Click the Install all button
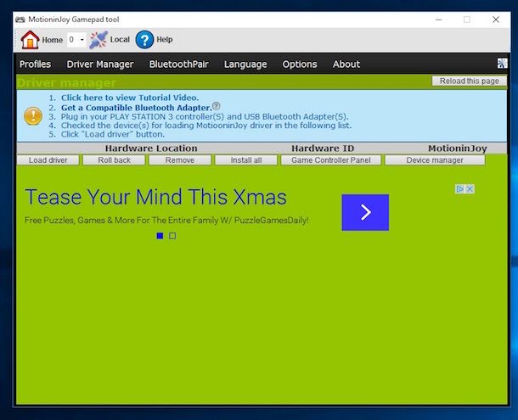The height and width of the screenshot is (420, 518). tap(246, 160)
